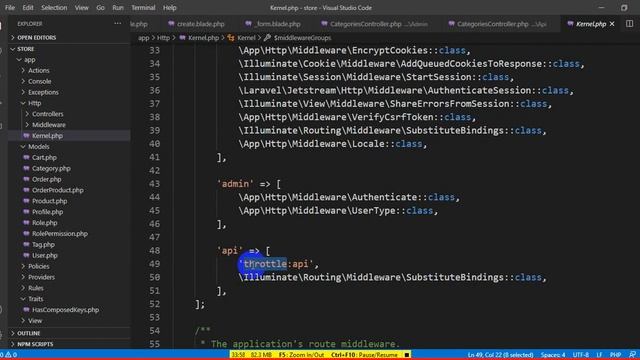Click the Ln 49, Col 22 status
Viewport: 640px width, 360px height.
(500, 355)
